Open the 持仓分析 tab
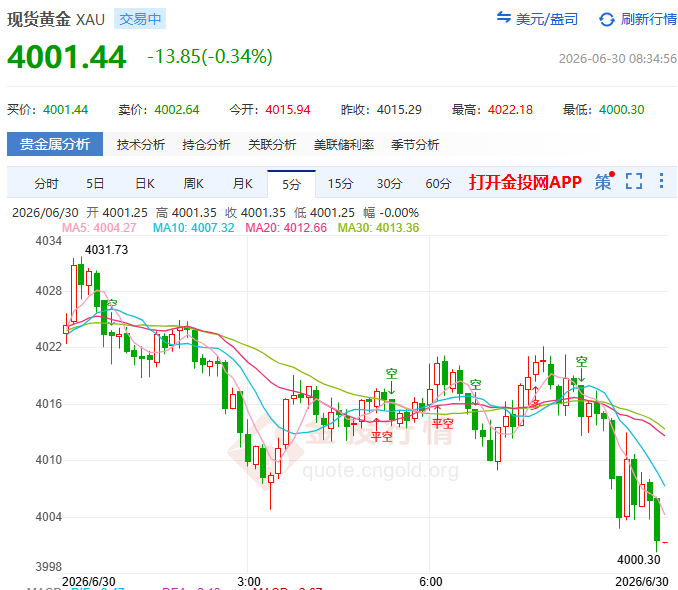Viewport: 678px width, 590px height. coord(206,144)
